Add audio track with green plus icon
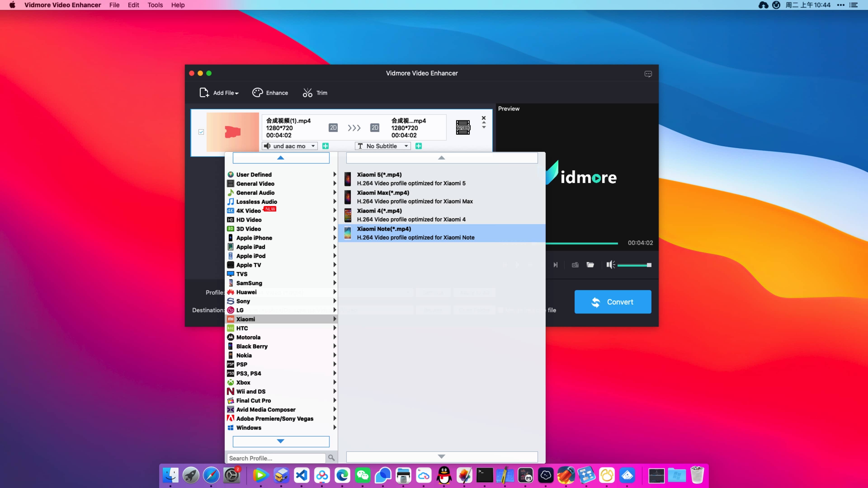This screenshot has width=868, height=488. 325,146
